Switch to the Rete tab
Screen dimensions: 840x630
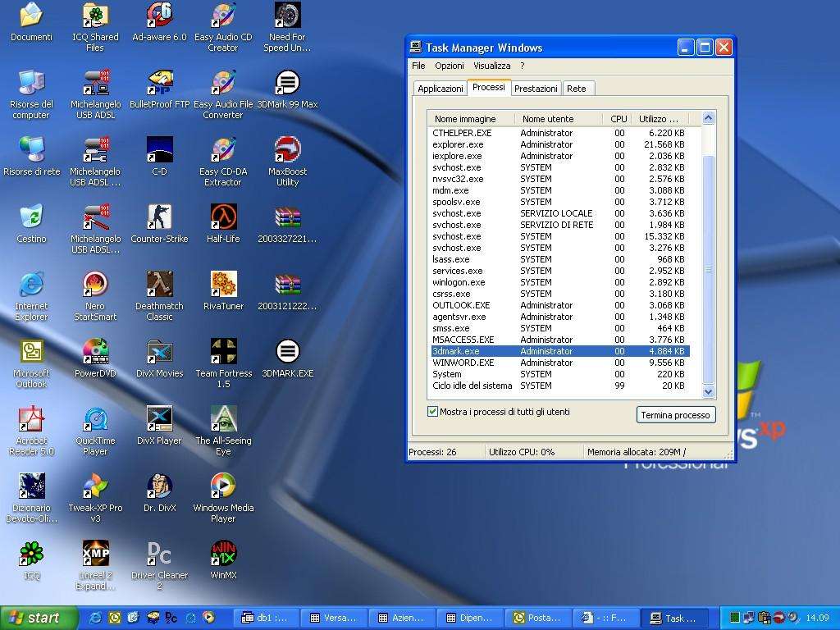577,89
